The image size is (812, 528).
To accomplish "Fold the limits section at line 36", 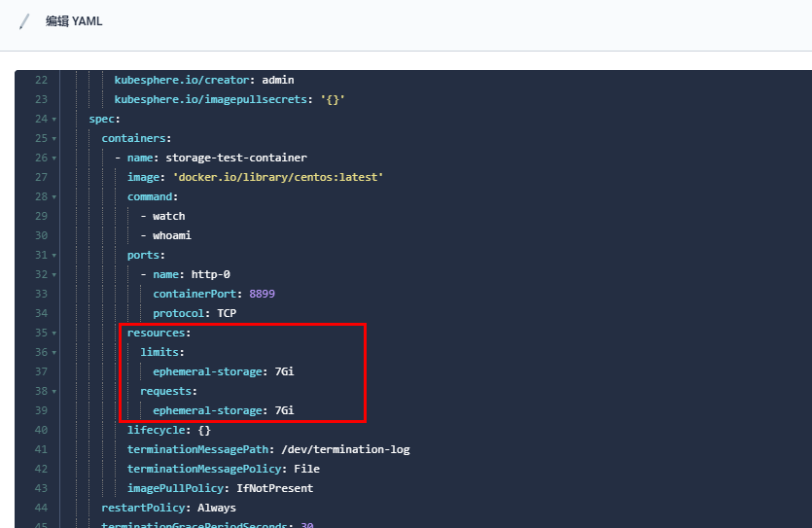I will 53,352.
